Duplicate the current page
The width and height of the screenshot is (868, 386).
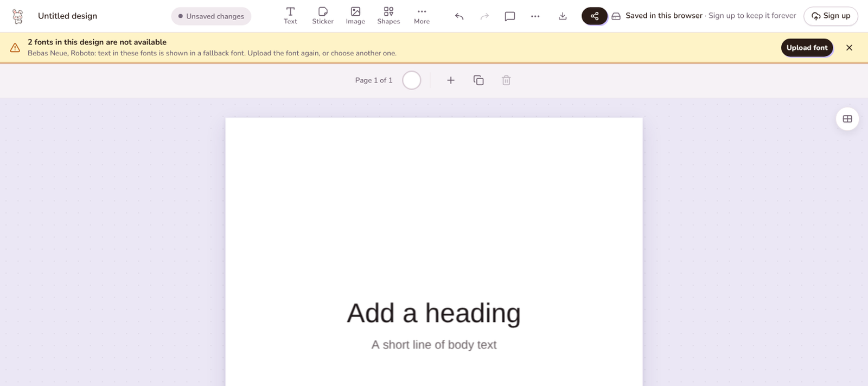click(x=478, y=80)
